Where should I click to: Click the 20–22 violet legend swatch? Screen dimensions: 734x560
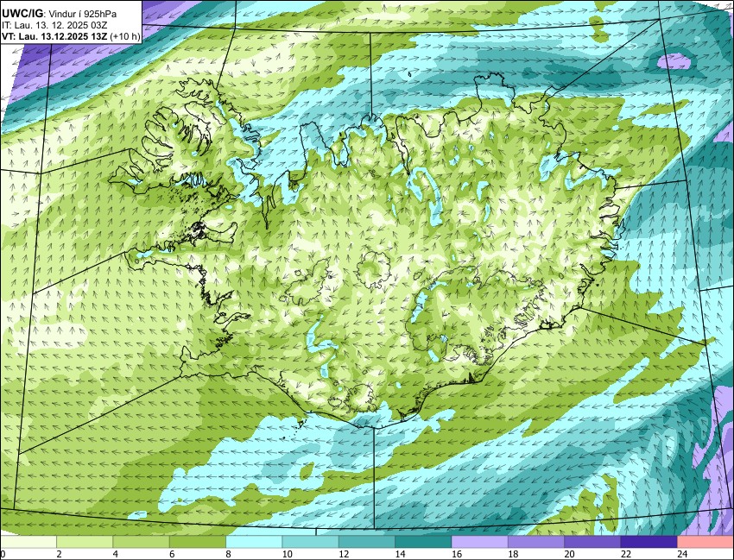(x=592, y=542)
